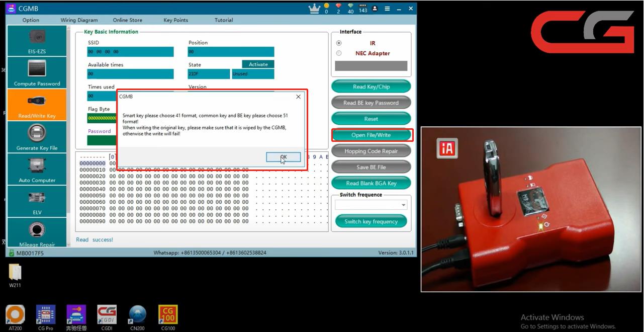Click the key programmer camera preview
Image resolution: width=644 pixels, height=332 pixels.
[530, 209]
